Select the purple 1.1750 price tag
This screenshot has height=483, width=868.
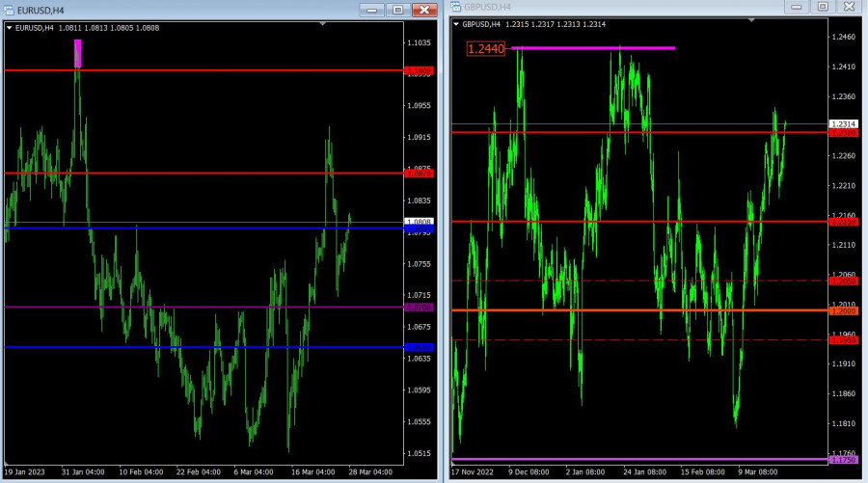click(x=841, y=460)
